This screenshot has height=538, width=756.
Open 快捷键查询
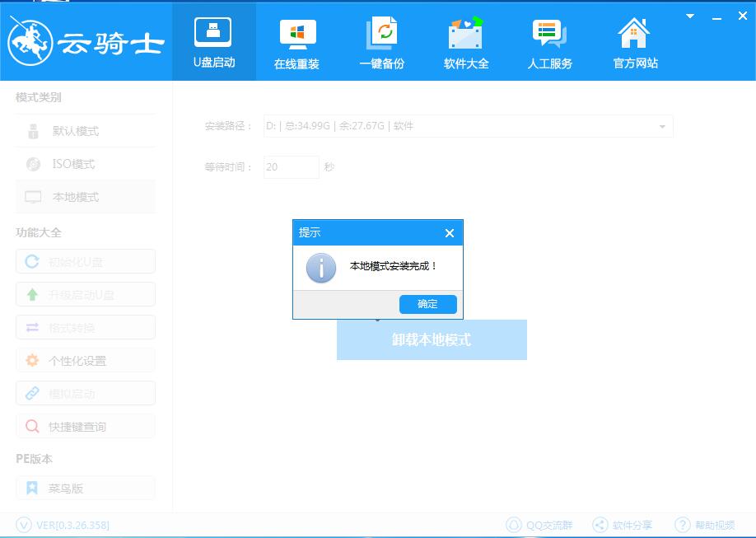86,426
